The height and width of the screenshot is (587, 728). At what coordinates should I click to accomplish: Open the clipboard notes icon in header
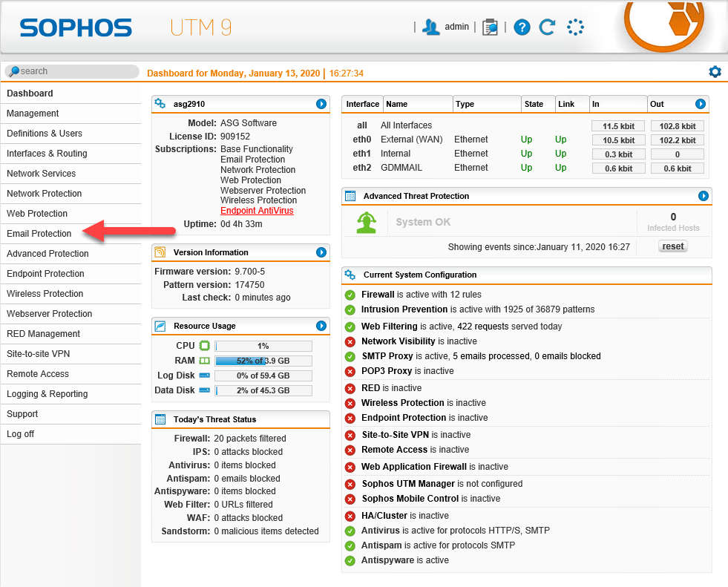pyautogui.click(x=490, y=27)
